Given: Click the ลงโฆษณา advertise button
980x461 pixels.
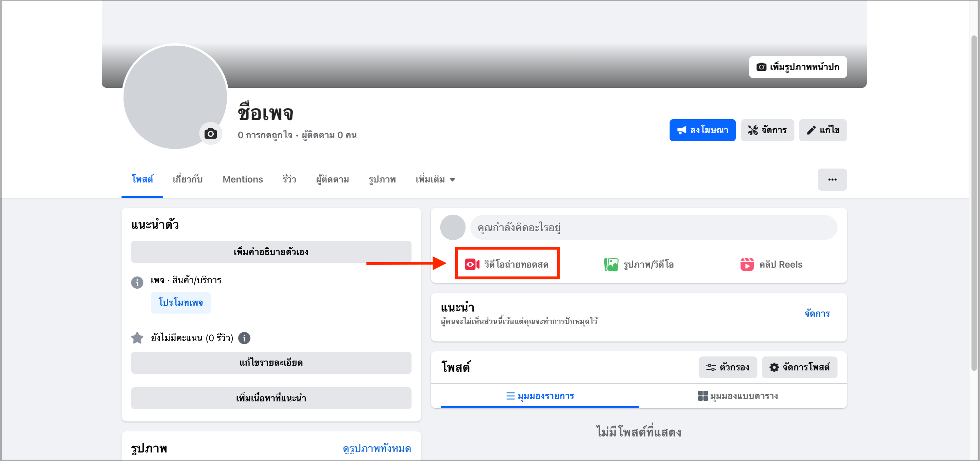Looking at the screenshot, I should tap(702, 130).
